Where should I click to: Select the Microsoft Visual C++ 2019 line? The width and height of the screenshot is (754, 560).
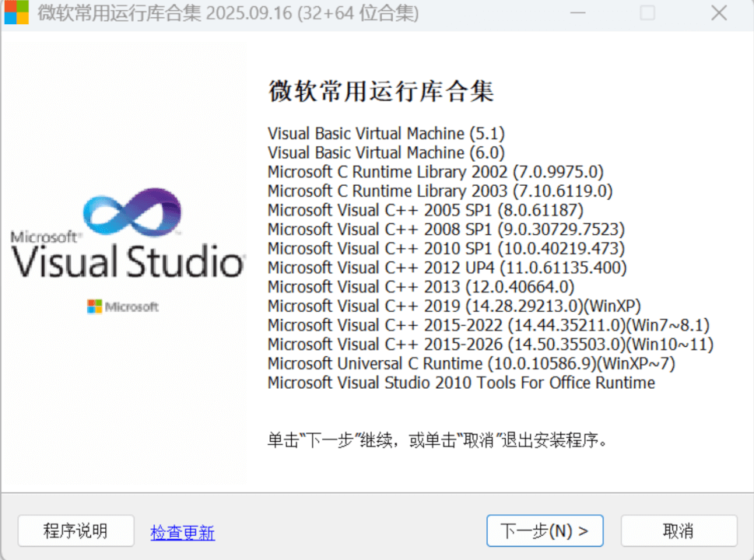point(430,306)
